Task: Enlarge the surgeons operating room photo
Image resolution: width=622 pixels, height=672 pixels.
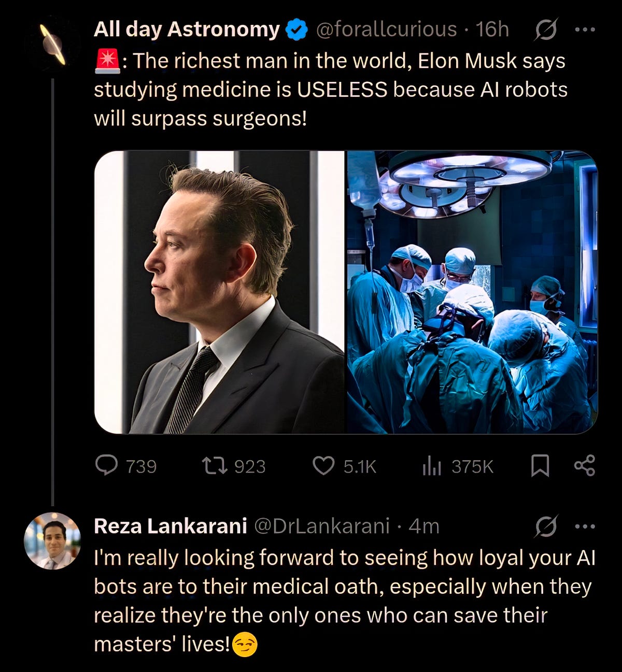Action: click(472, 292)
